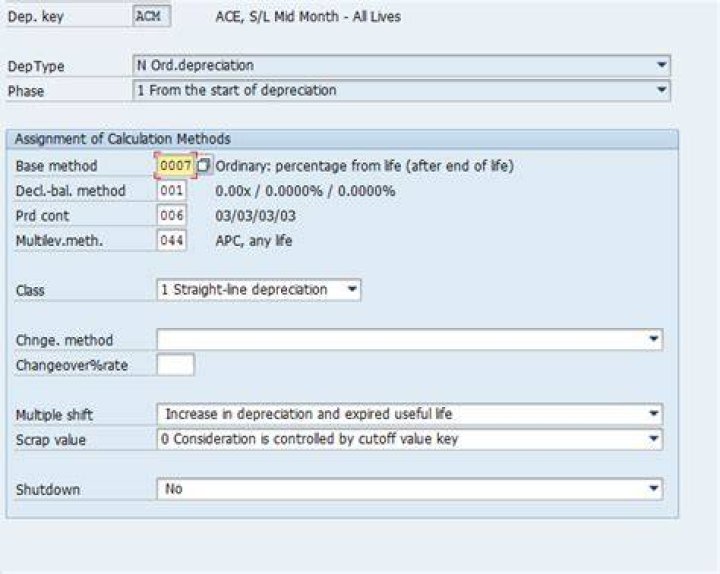720x574 pixels.
Task: Select the 'Scrap value' label
Action: pos(51,440)
